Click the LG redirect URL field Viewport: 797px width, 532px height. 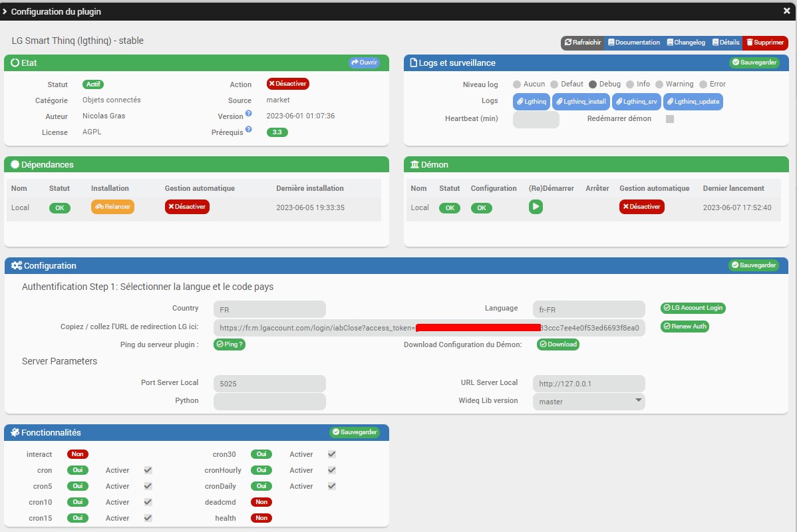[429, 328]
